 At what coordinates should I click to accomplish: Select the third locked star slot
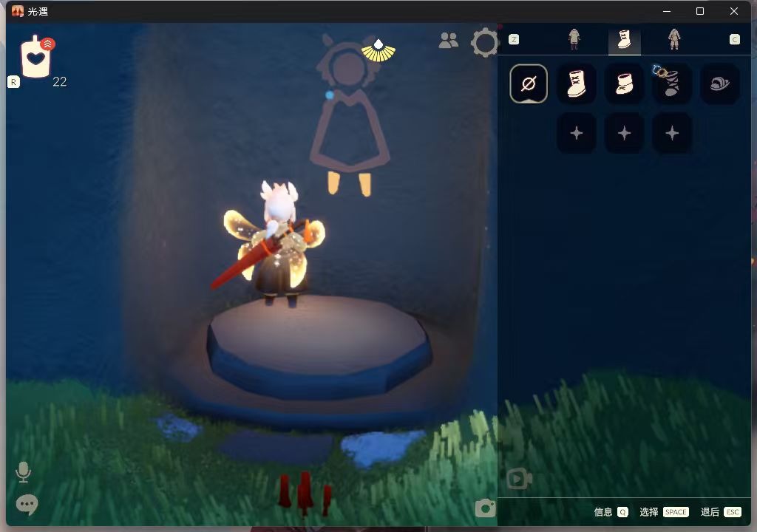[671, 133]
